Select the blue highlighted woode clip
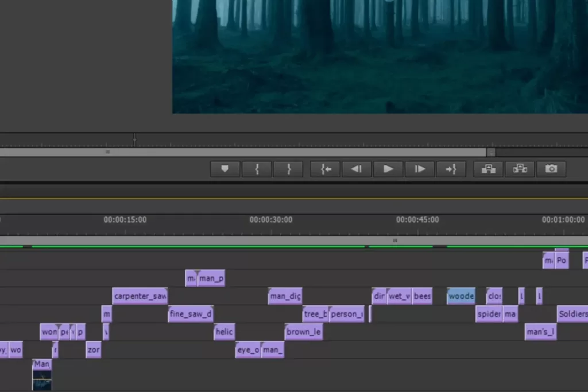The height and width of the screenshot is (392, 588). pyautogui.click(x=461, y=296)
